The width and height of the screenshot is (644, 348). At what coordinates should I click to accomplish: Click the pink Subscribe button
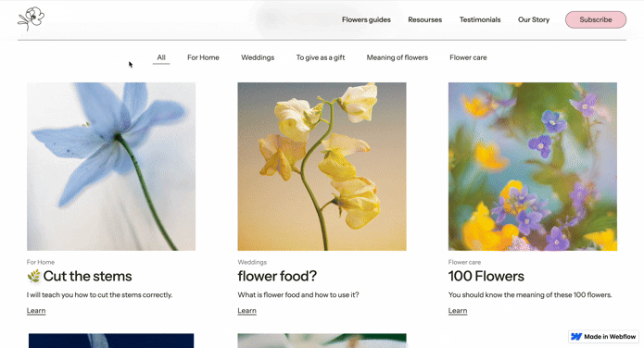tap(596, 19)
